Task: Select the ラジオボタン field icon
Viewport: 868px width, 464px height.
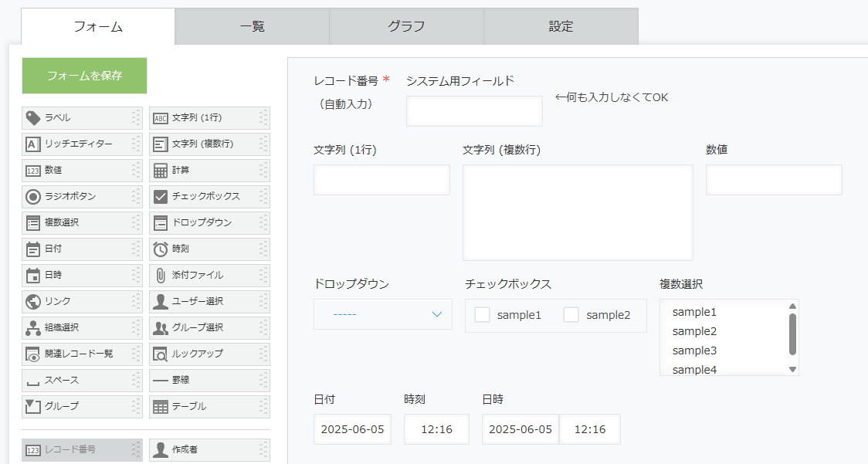Action: tap(33, 197)
